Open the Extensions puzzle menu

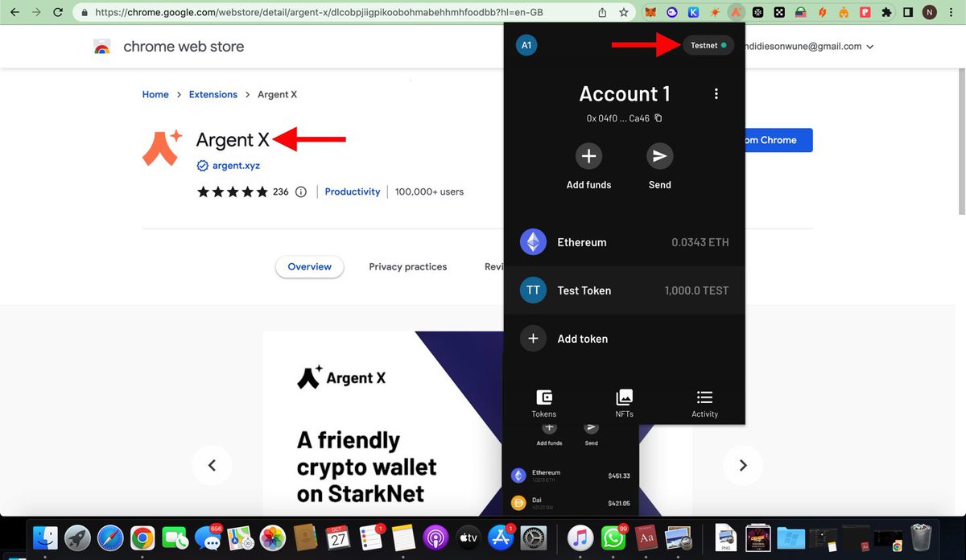pyautogui.click(x=887, y=13)
